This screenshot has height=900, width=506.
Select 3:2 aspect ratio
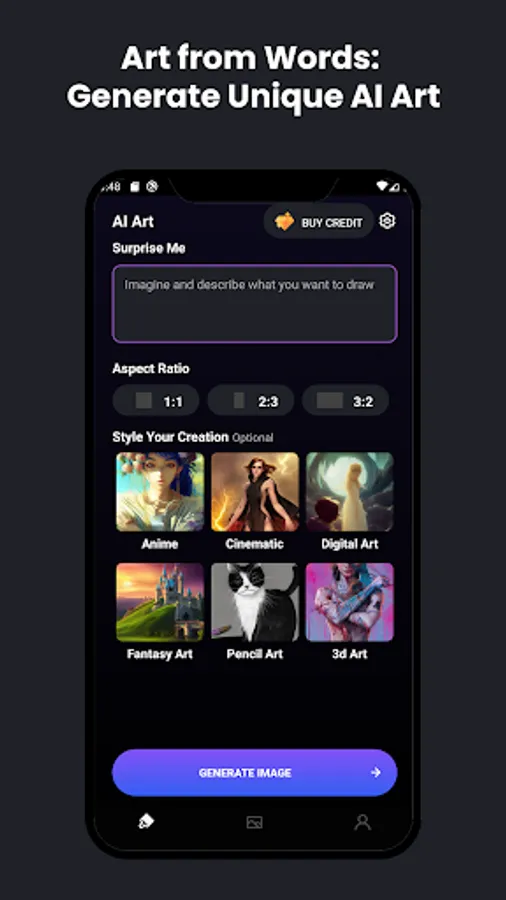click(x=345, y=400)
